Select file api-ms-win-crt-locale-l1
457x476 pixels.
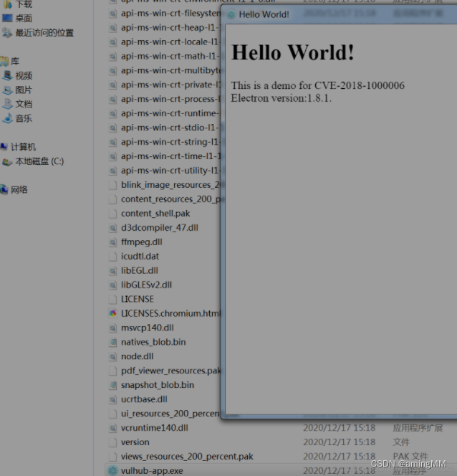[x=170, y=42]
